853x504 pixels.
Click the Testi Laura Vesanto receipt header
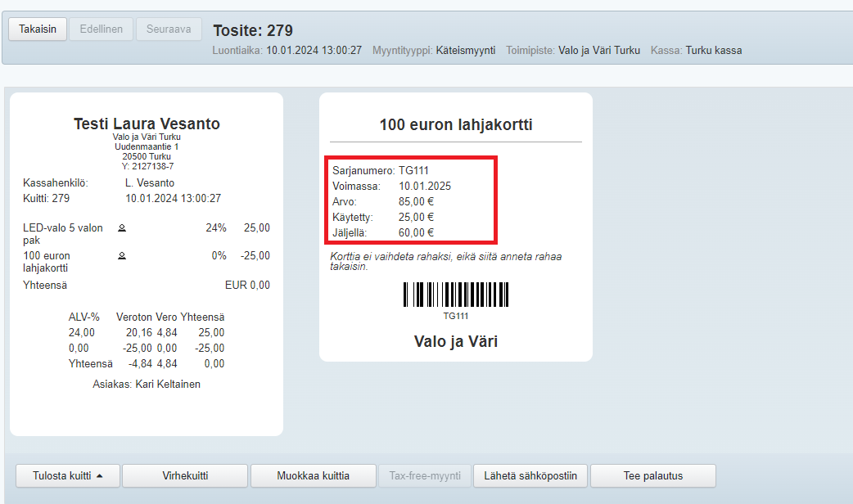tap(147, 124)
